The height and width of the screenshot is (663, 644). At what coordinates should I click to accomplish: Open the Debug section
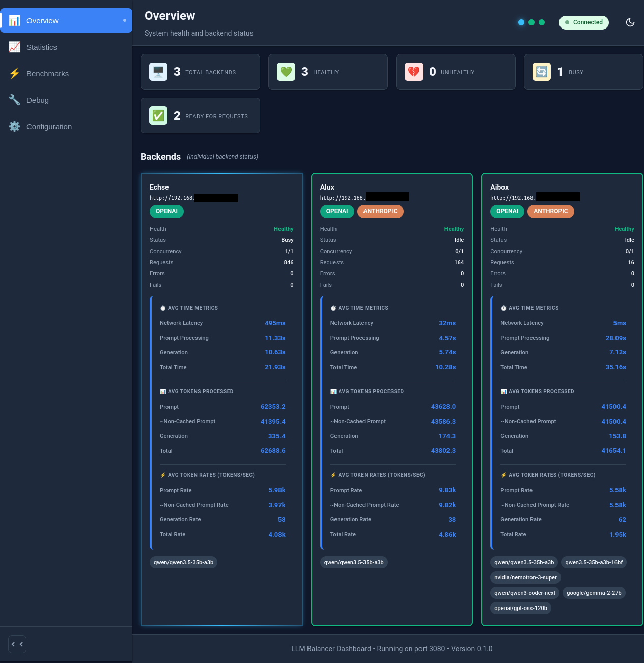[x=66, y=100]
